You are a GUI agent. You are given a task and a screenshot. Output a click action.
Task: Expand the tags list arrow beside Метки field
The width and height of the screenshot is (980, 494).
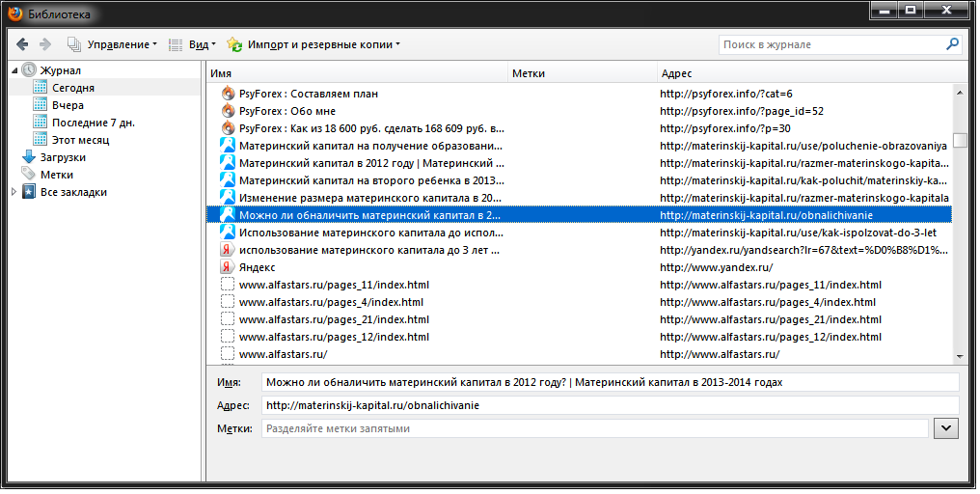[945, 428]
